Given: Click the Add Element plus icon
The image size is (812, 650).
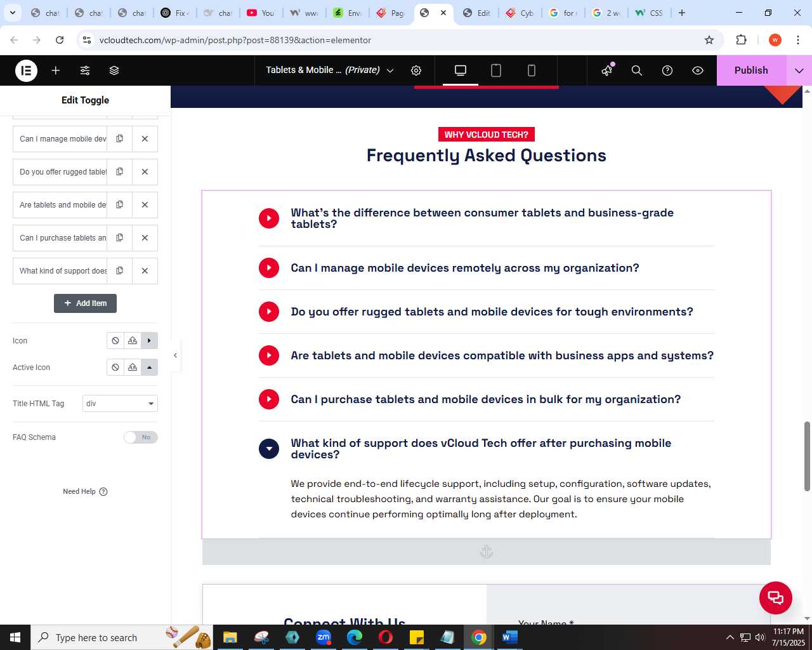Looking at the screenshot, I should (x=56, y=70).
